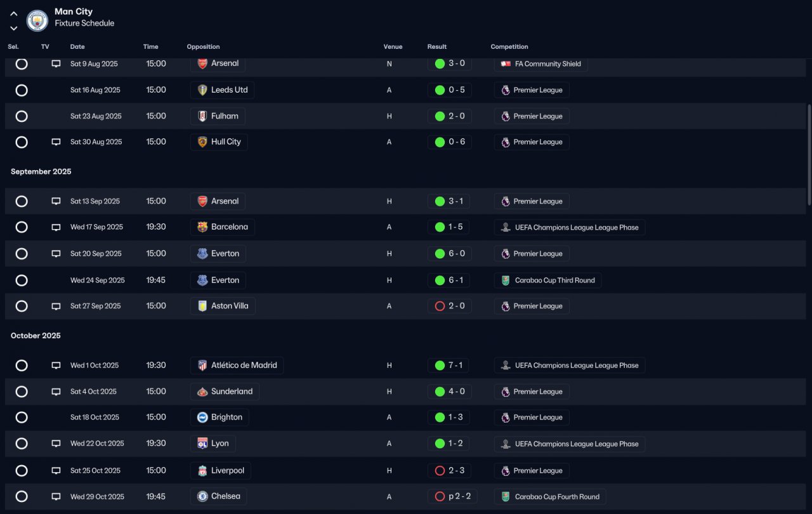812x514 pixels.
Task: Select the Brighton fixture radio button
Action: [22, 418]
